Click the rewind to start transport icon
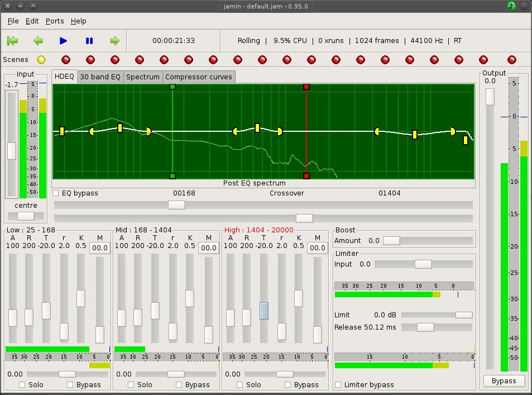Screen dimensions: 532x395 [x=13, y=41]
